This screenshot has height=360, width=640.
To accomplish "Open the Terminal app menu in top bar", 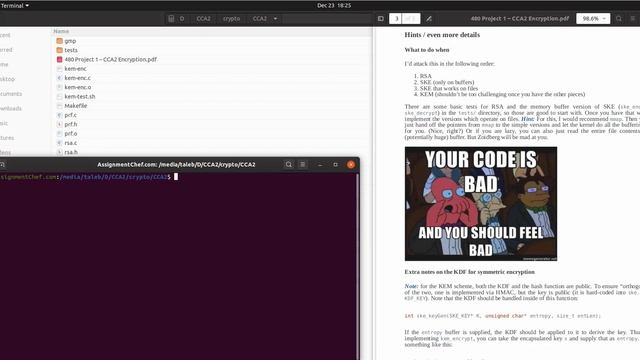I will coord(15,5).
